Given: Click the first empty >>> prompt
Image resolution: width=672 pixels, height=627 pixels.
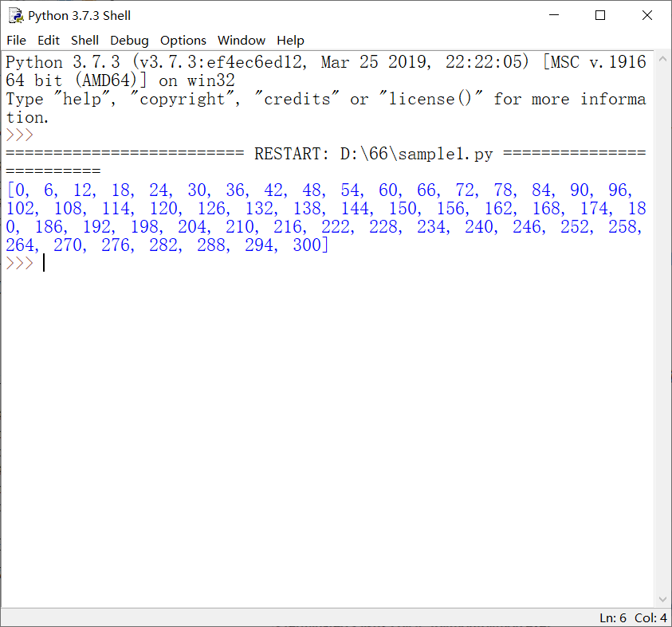Looking at the screenshot, I should pyautogui.click(x=20, y=135).
